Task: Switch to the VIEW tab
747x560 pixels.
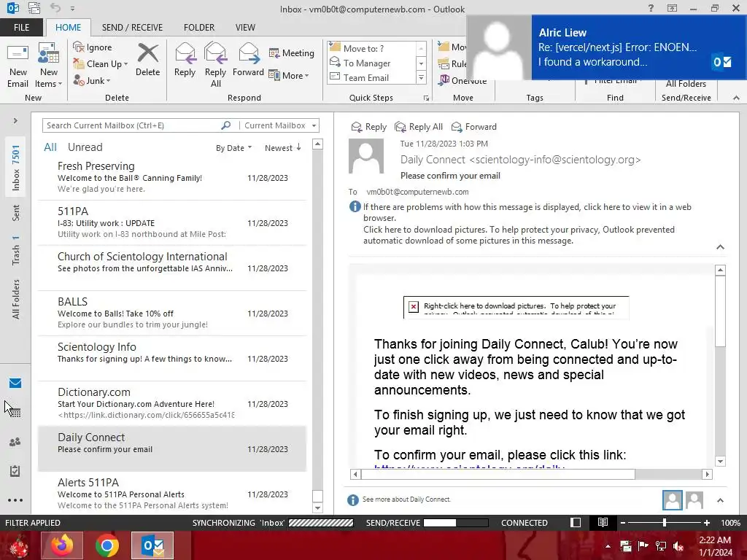Action: 245,27
